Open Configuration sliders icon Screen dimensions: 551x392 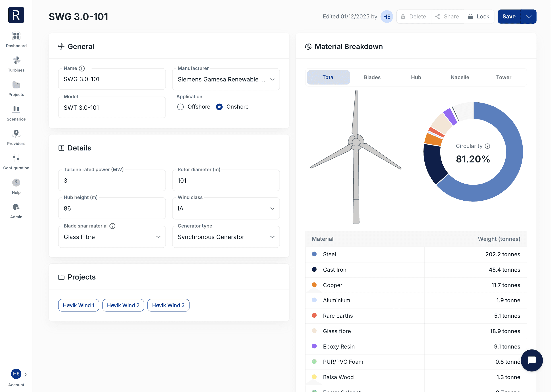[16, 158]
